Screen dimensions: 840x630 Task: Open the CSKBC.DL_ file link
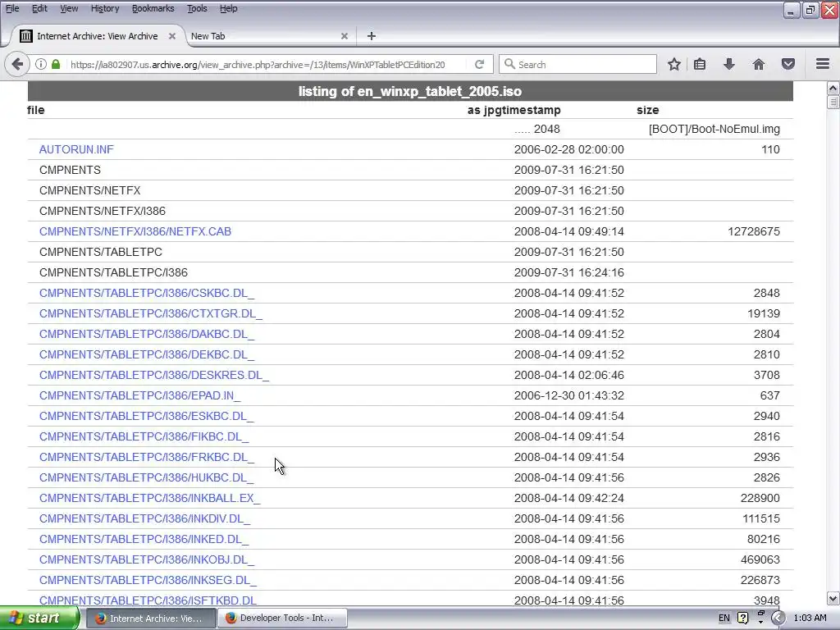coord(147,293)
